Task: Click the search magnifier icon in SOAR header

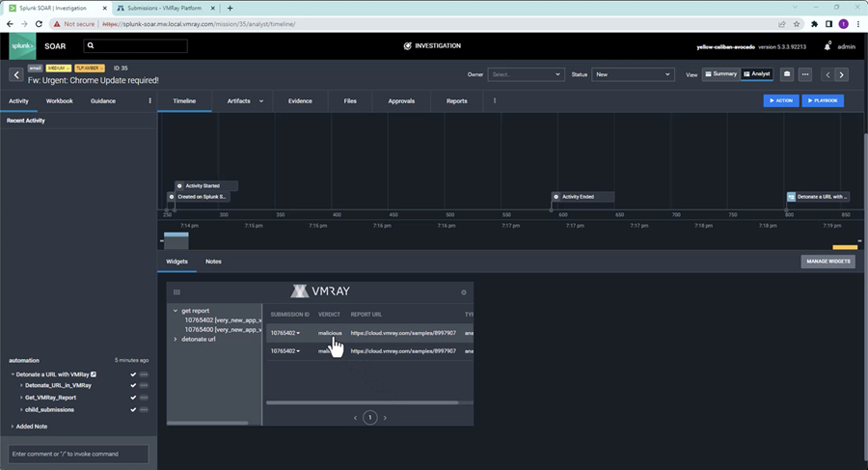Action: click(91, 45)
